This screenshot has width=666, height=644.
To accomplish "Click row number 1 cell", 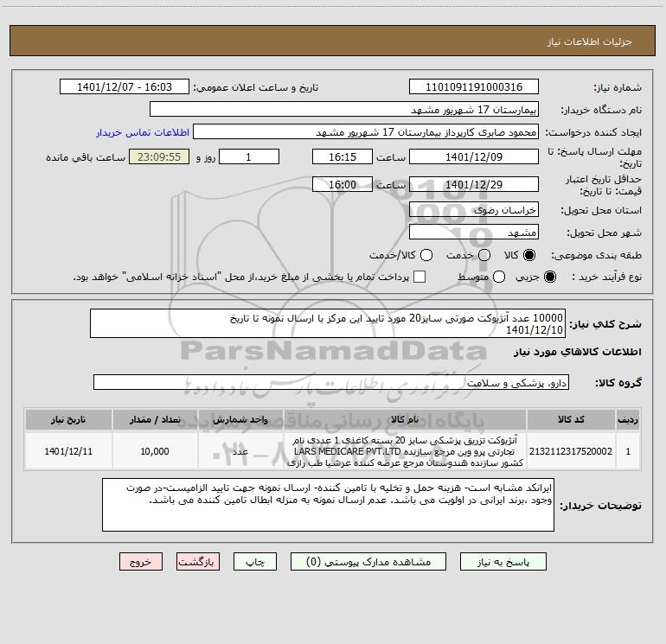I will pos(628,451).
